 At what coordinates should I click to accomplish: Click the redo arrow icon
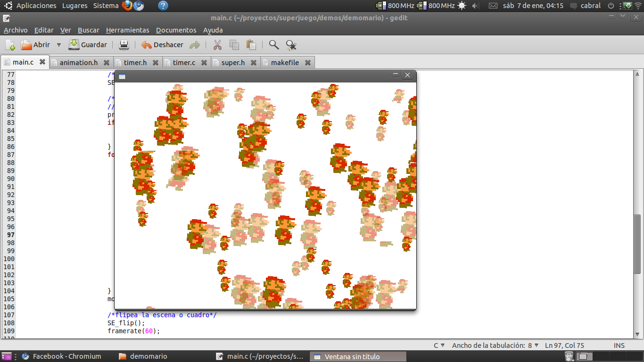click(x=195, y=45)
